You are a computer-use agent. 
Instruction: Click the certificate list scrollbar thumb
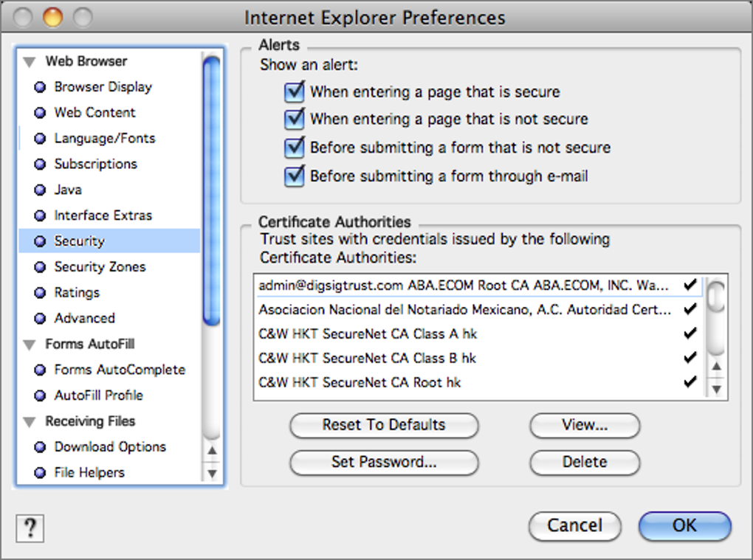tap(717, 297)
